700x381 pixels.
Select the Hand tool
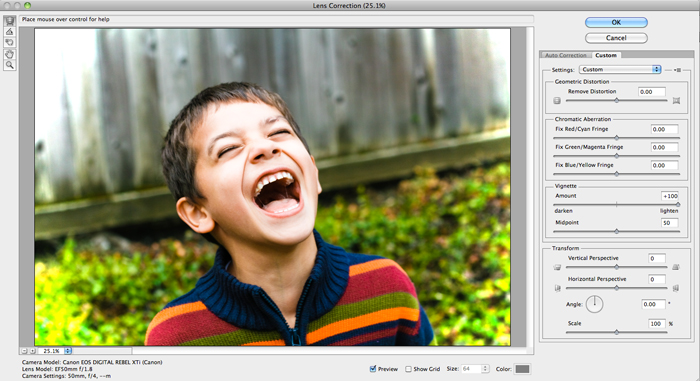coord(9,54)
